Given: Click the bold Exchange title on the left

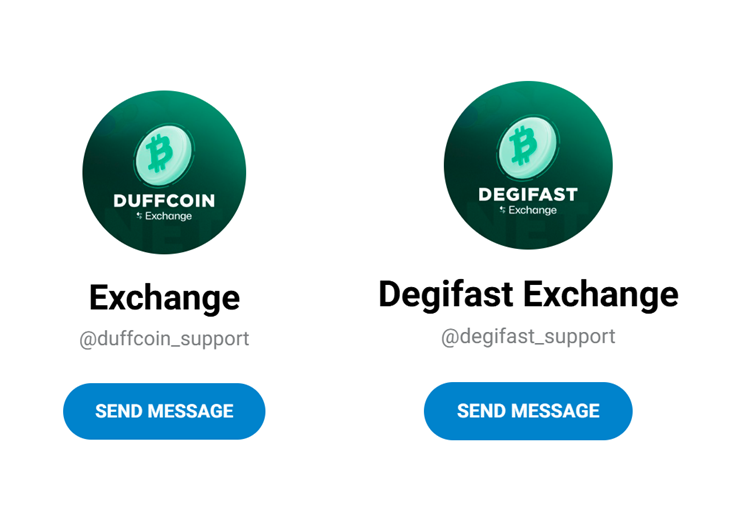Looking at the screenshot, I should coord(164,298).
